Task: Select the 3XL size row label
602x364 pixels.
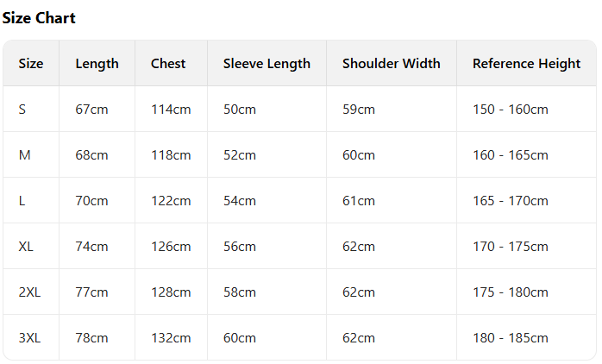Action: [x=29, y=338]
